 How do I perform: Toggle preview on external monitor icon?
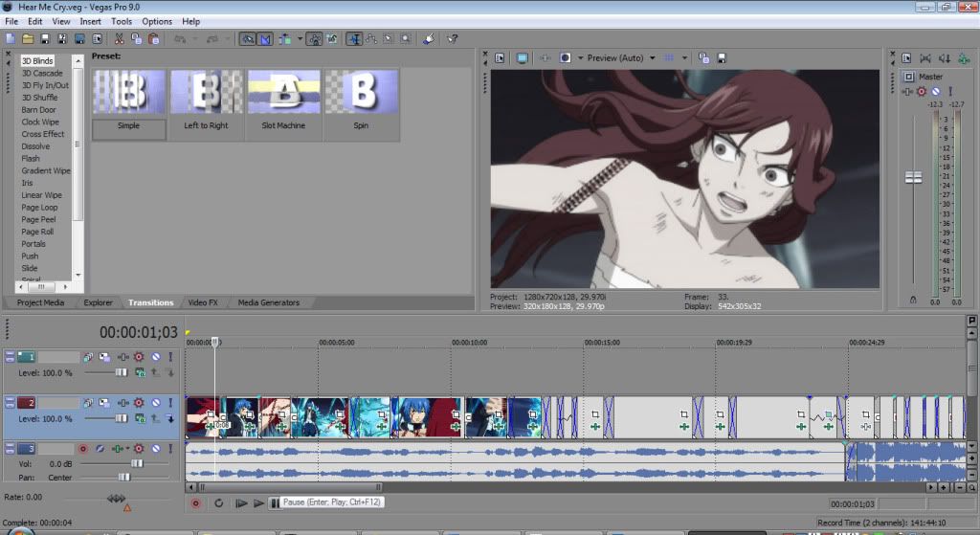click(523, 57)
